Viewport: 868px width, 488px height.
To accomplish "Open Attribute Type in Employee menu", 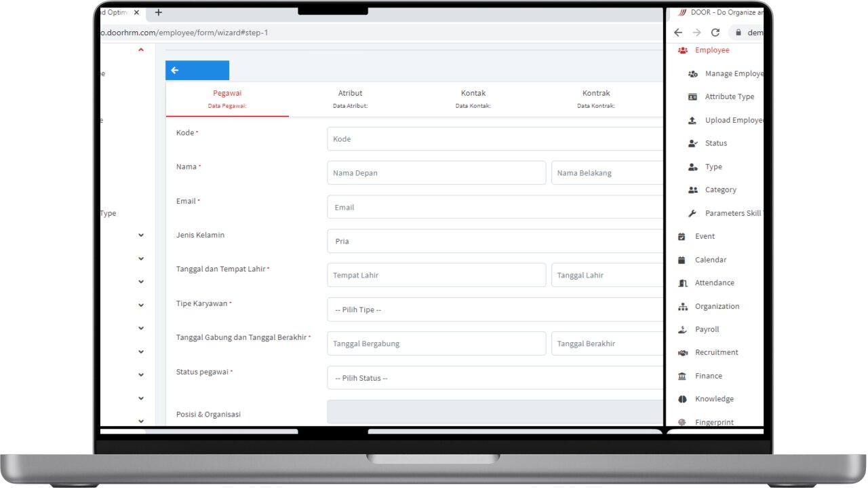I will click(729, 97).
